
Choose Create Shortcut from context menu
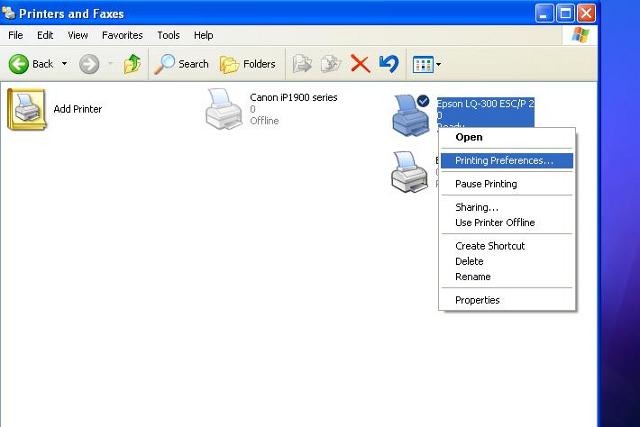[507, 246]
